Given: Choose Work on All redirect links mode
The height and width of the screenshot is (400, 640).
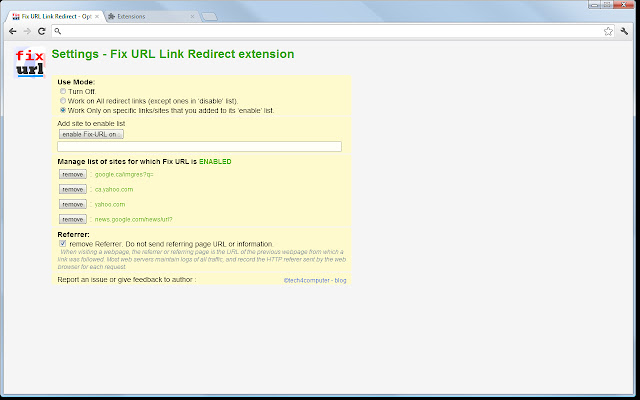Looking at the screenshot, I should pyautogui.click(x=63, y=100).
